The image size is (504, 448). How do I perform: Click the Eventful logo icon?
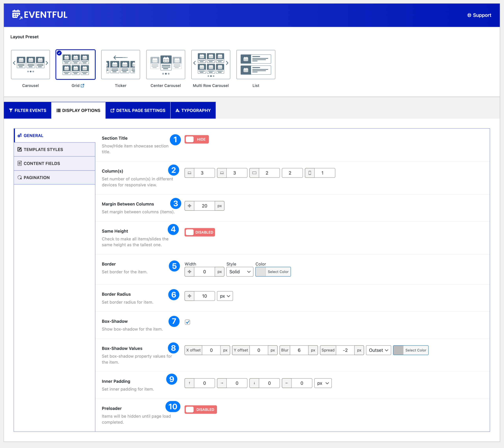tap(17, 15)
